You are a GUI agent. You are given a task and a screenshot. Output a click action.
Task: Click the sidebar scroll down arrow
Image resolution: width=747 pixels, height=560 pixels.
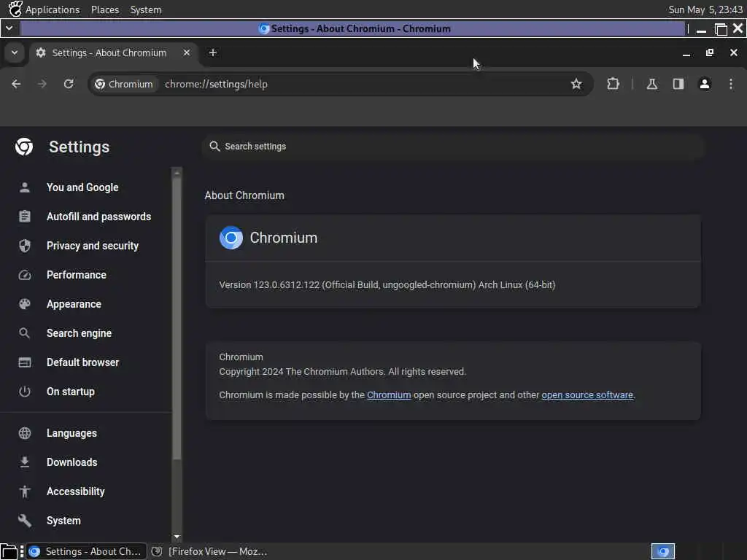(177, 537)
